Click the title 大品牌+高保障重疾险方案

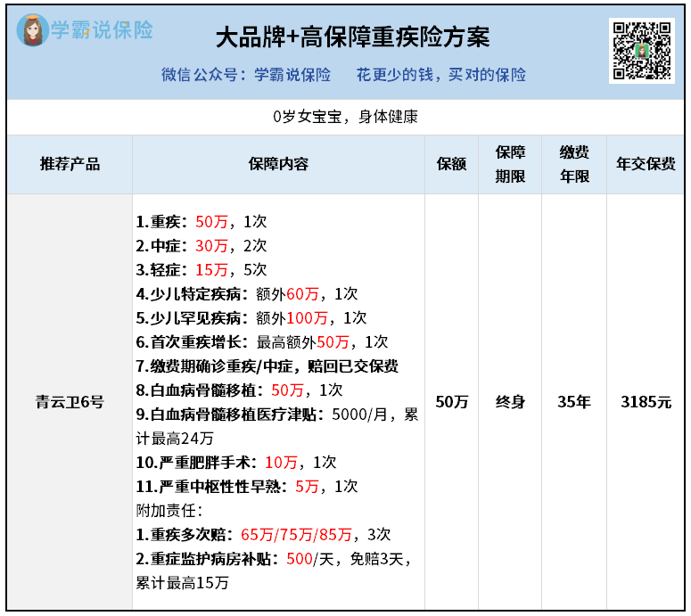pyautogui.click(x=352, y=37)
